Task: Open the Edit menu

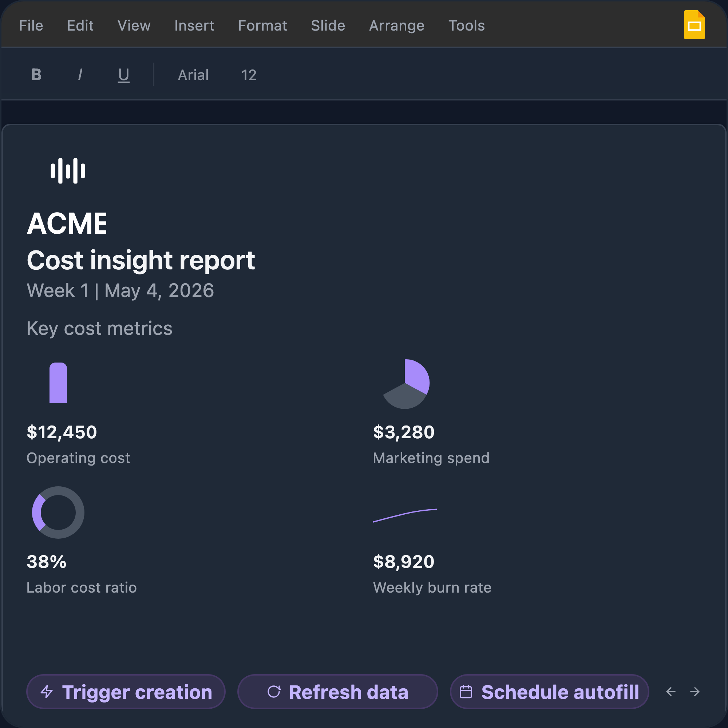Action: click(80, 25)
